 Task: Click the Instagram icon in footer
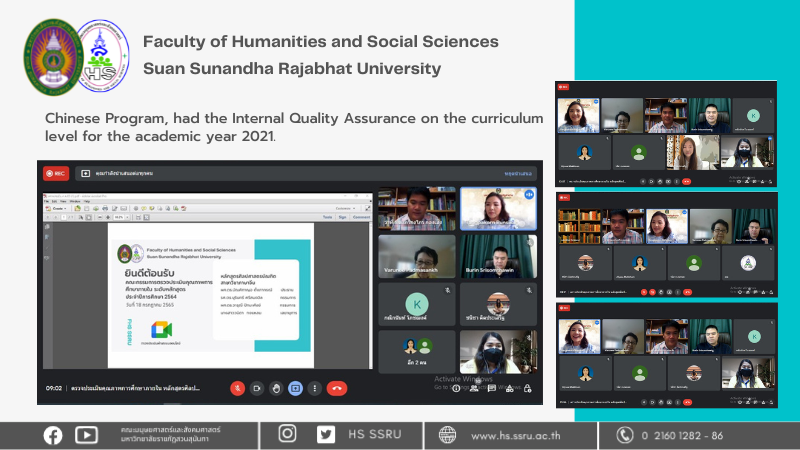point(288,434)
